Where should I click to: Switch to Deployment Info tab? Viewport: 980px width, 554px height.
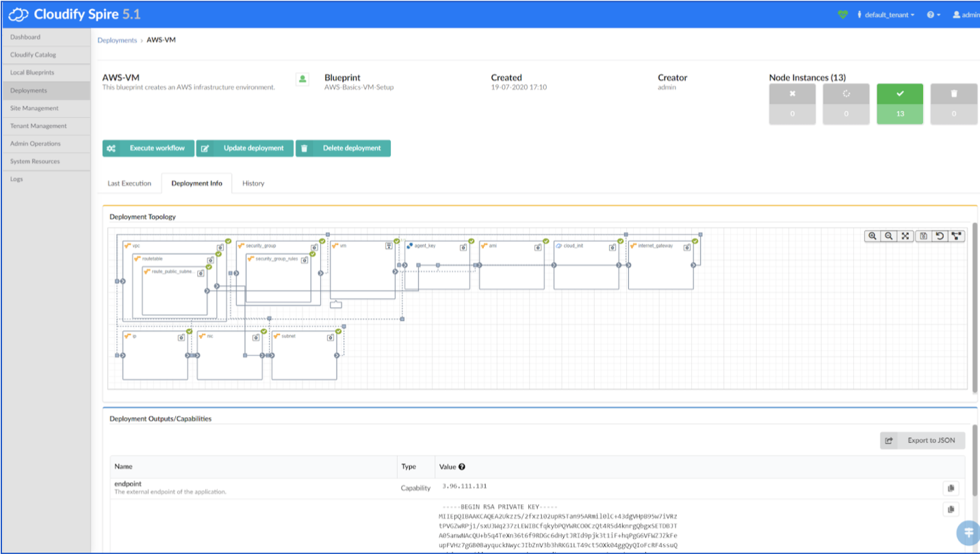click(x=197, y=183)
